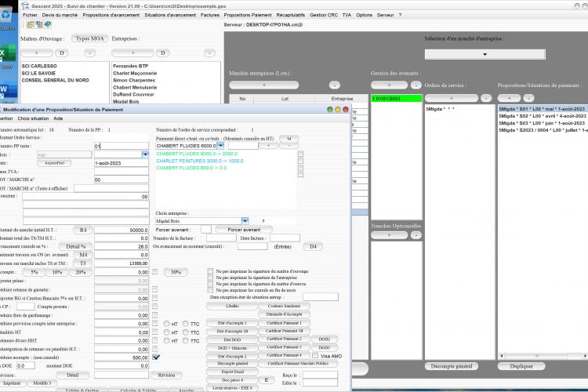Open the Mois dropdown arrow

[145, 154]
